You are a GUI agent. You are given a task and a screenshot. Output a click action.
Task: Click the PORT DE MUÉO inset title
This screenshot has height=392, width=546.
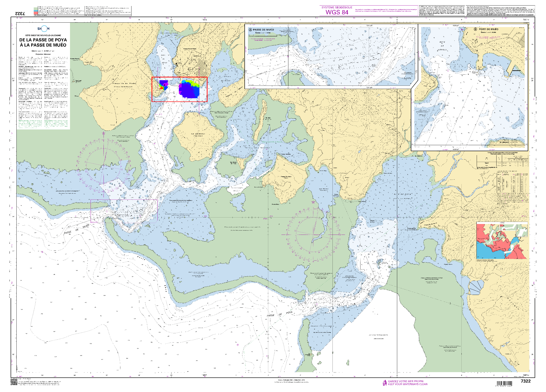488,29
